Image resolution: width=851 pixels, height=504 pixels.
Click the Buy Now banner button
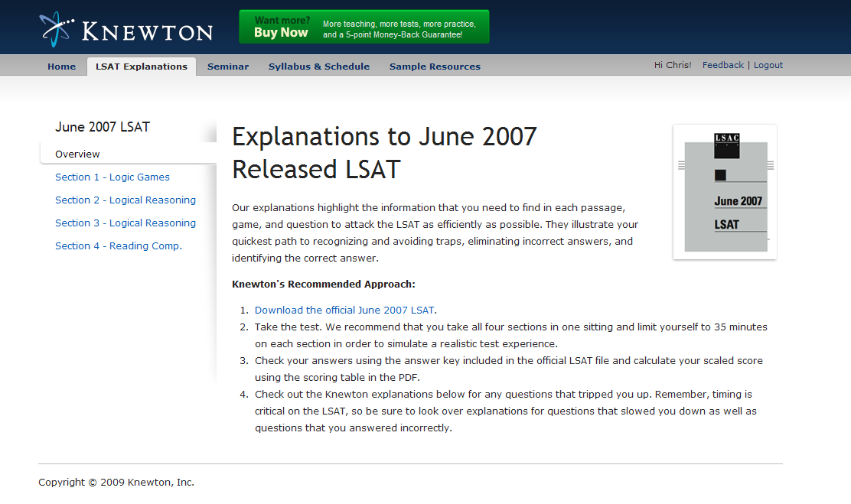coord(364,27)
